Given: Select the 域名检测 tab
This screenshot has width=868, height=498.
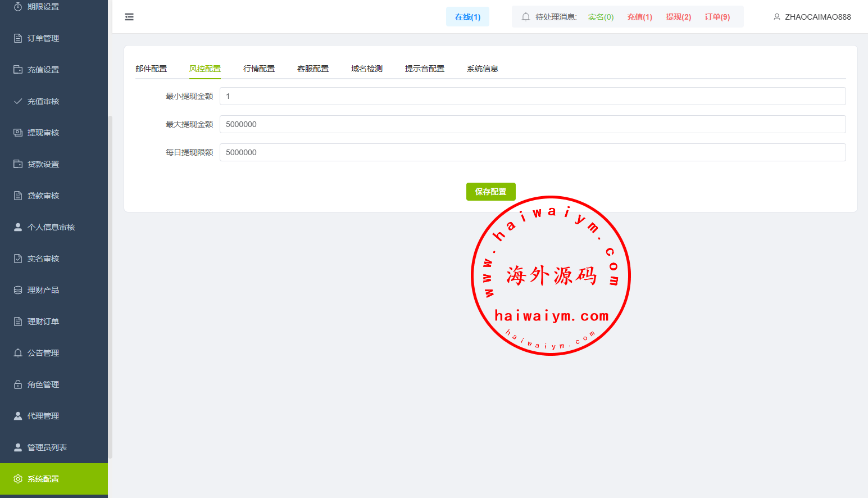Looking at the screenshot, I should coord(367,69).
